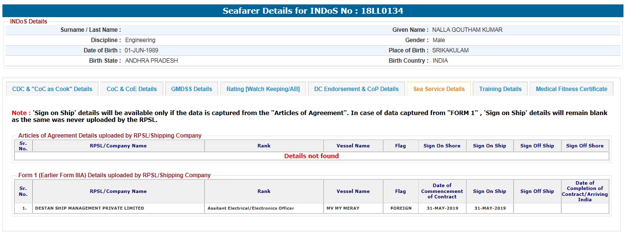Click the Assitant Electrical/Electronics Officer rank cell

251,208
